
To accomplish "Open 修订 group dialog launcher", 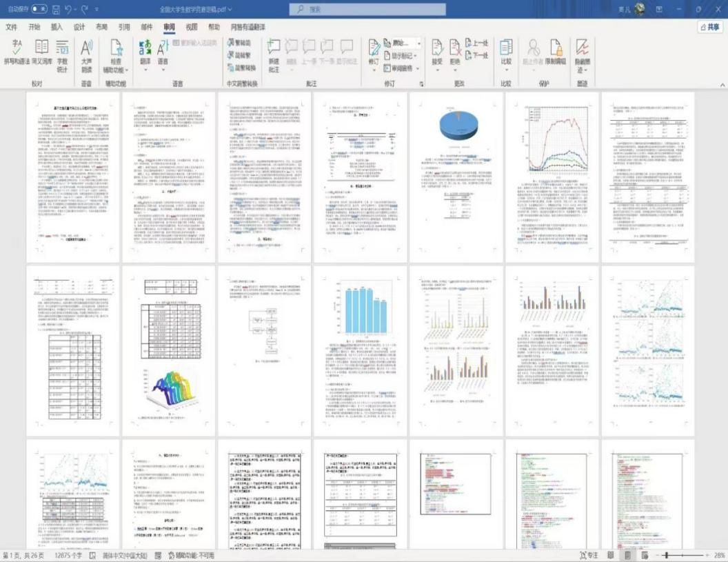I will coord(422,84).
